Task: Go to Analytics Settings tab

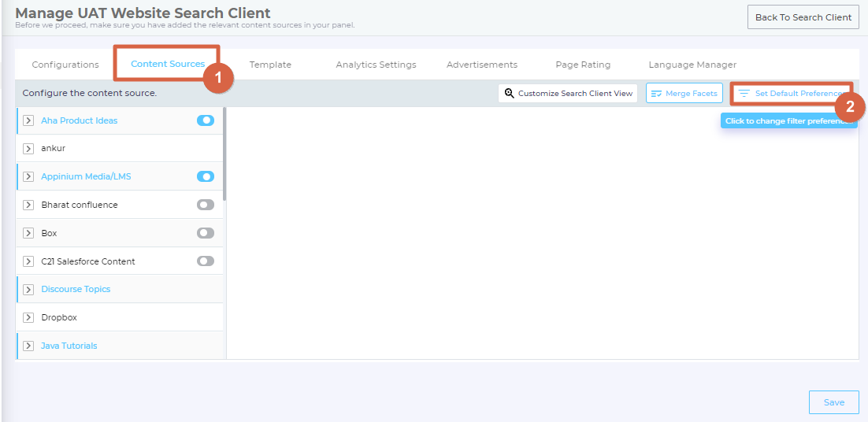Action: tap(376, 65)
